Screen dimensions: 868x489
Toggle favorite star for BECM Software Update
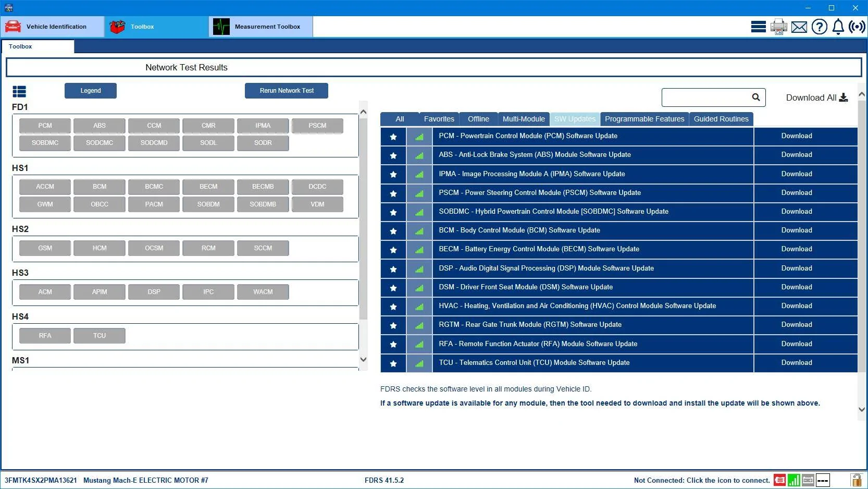coord(393,250)
